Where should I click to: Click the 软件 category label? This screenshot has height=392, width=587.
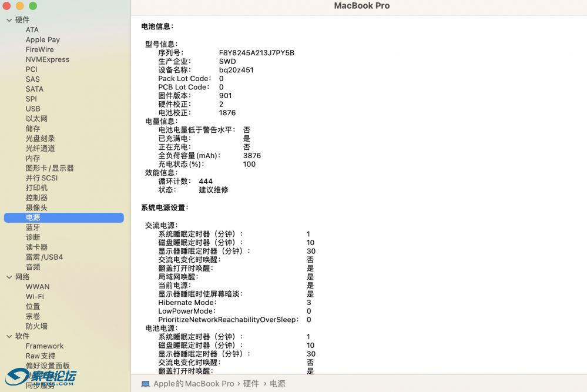click(22, 336)
